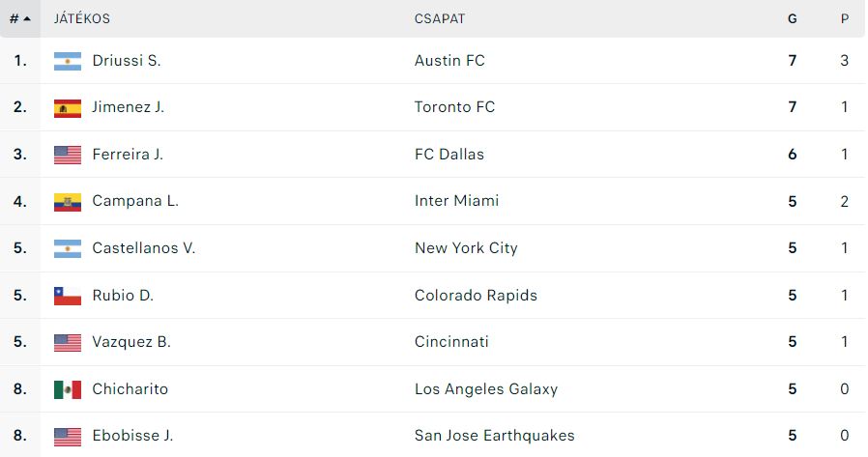
Task: Click Spain flag next to Jimenez J.
Action: click(x=68, y=108)
